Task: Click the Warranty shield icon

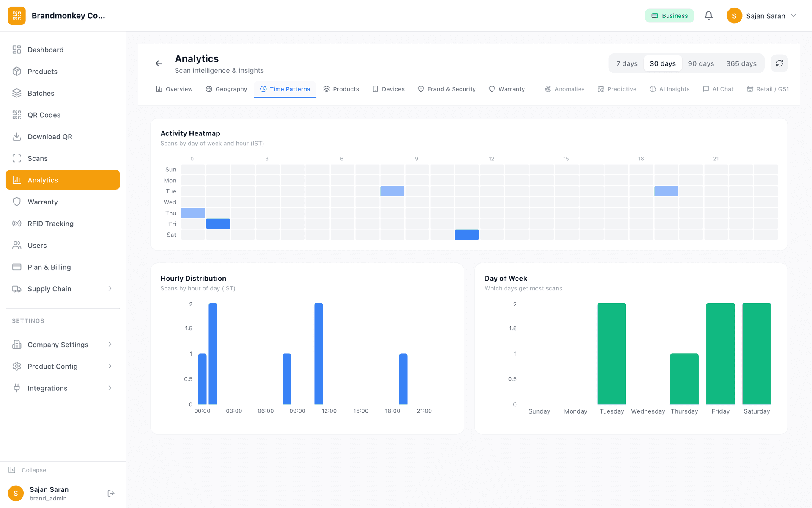Action: [17, 202]
